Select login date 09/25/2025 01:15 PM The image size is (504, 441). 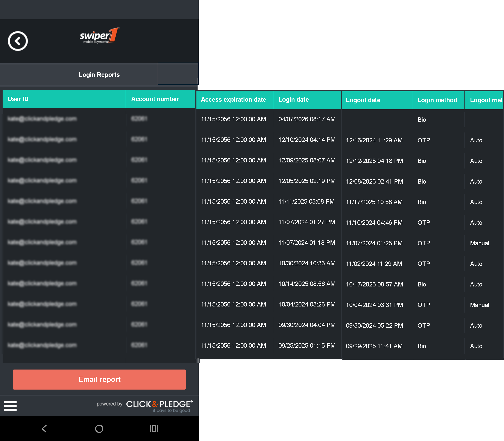[x=307, y=345]
